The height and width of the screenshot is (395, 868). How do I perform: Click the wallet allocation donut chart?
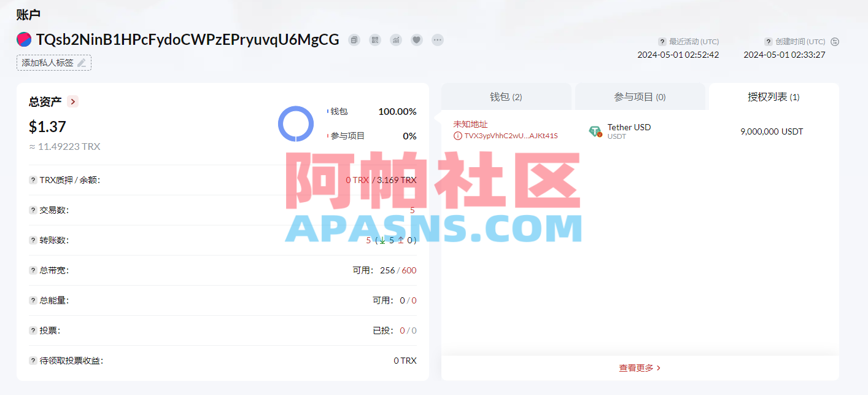click(296, 124)
